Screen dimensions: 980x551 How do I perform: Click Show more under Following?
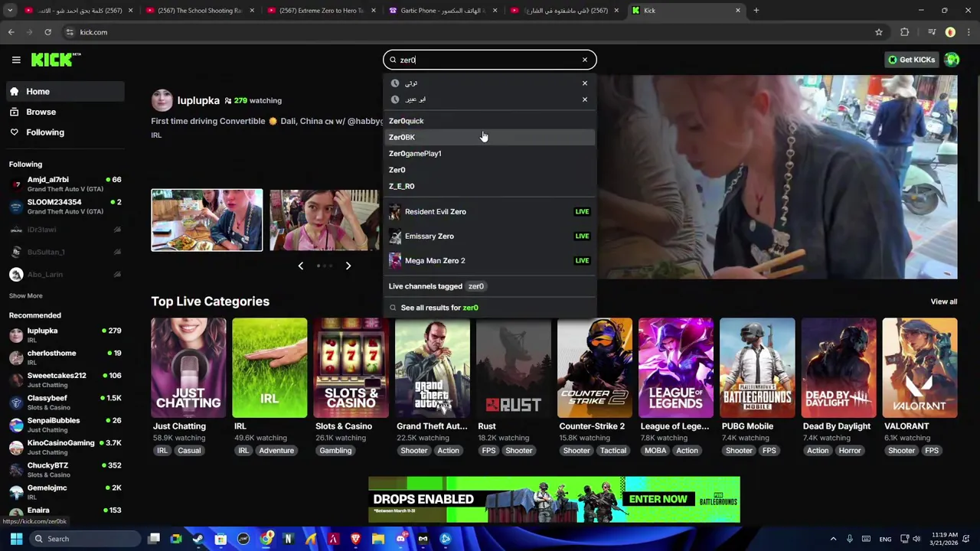pyautogui.click(x=26, y=295)
